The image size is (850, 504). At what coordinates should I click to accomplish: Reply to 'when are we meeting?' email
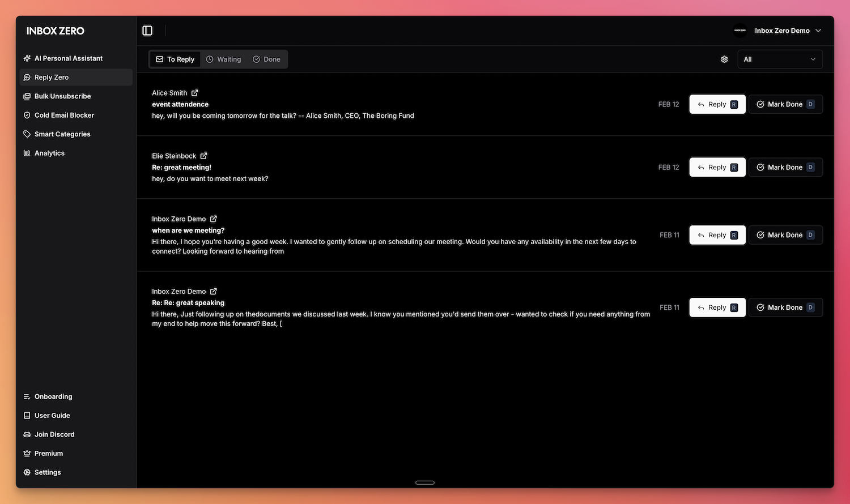pyautogui.click(x=717, y=235)
